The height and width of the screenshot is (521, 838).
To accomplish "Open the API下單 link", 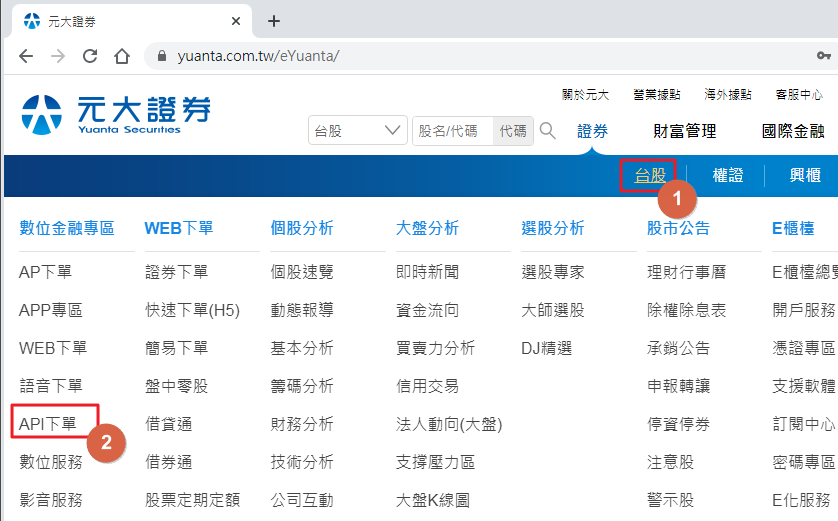I will (48, 424).
